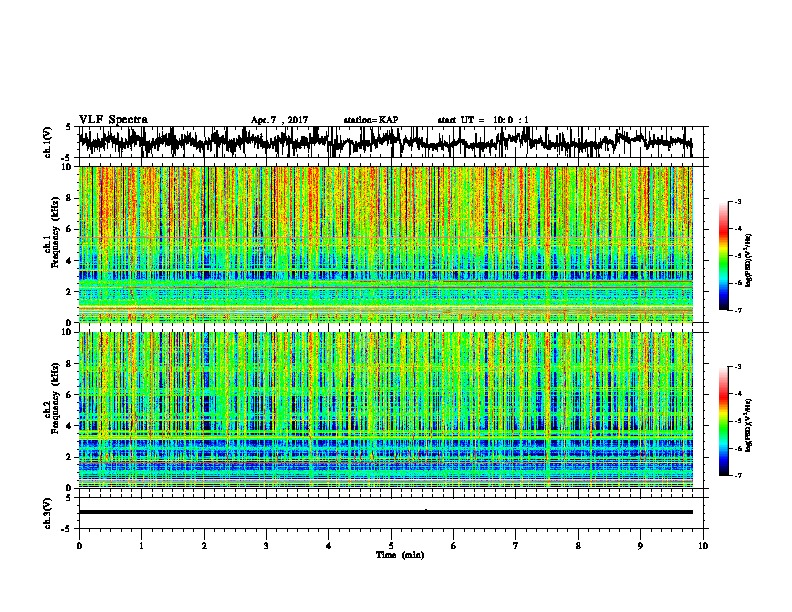This screenshot has height=612, width=792.
Task: Click inside the ch.2 spectrogram panel
Action: [x=385, y=410]
